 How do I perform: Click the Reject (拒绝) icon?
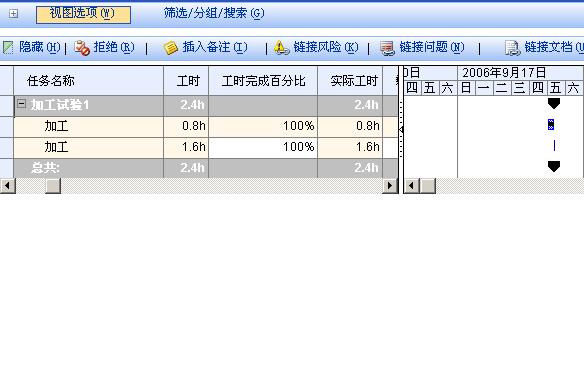pyautogui.click(x=82, y=48)
